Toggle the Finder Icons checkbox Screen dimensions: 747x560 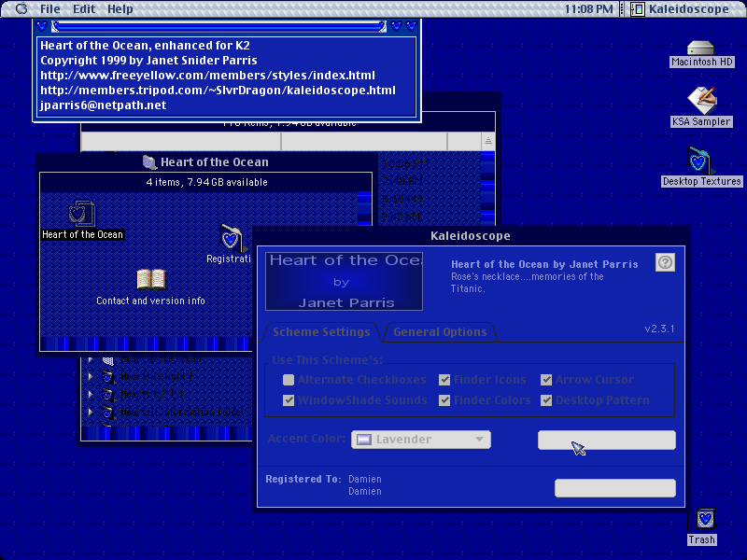444,380
